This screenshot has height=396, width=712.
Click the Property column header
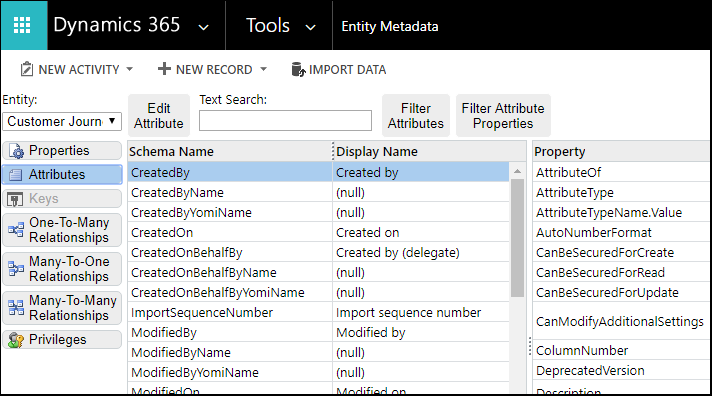point(621,151)
